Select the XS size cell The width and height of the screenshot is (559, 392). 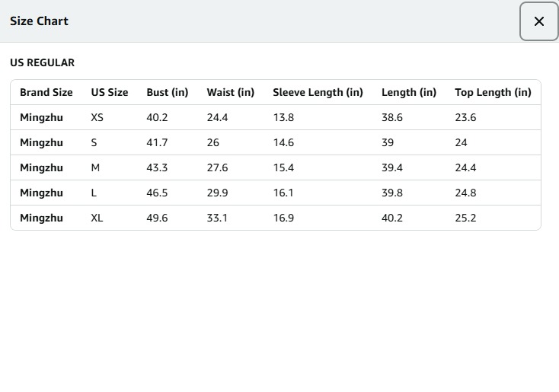click(97, 117)
